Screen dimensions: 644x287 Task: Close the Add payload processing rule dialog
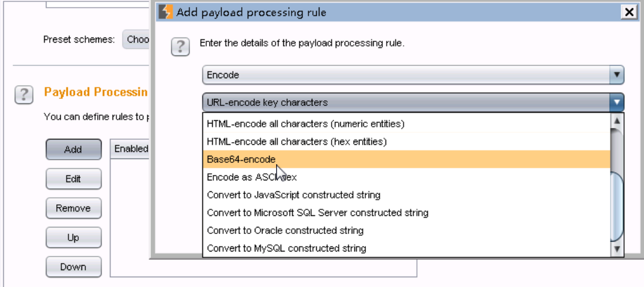point(627,12)
